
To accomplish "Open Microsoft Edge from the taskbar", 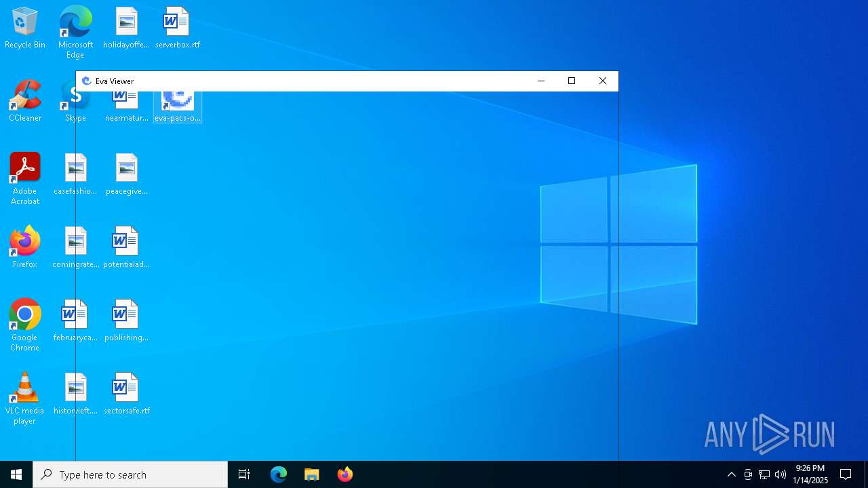I will coord(279,474).
